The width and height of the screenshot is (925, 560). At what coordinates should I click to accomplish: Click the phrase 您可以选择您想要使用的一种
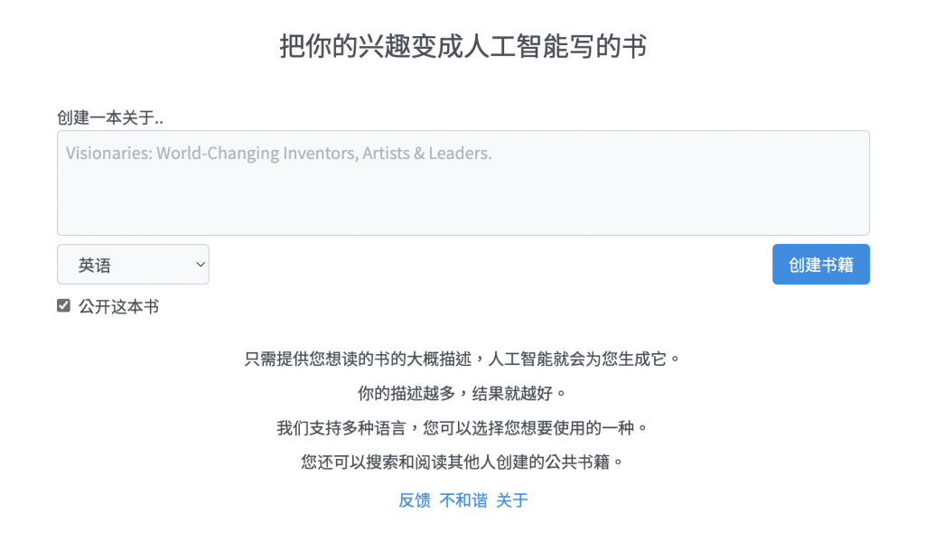pyautogui.click(x=528, y=427)
